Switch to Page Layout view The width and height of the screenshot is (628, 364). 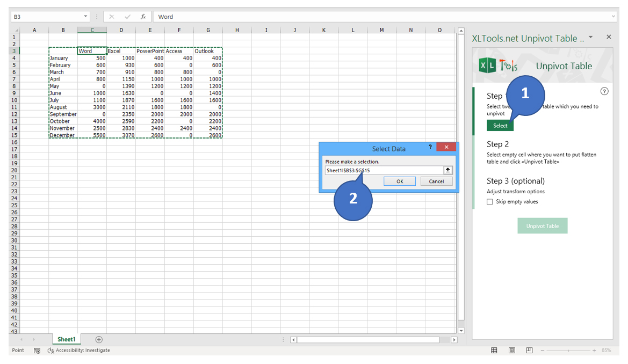click(512, 351)
